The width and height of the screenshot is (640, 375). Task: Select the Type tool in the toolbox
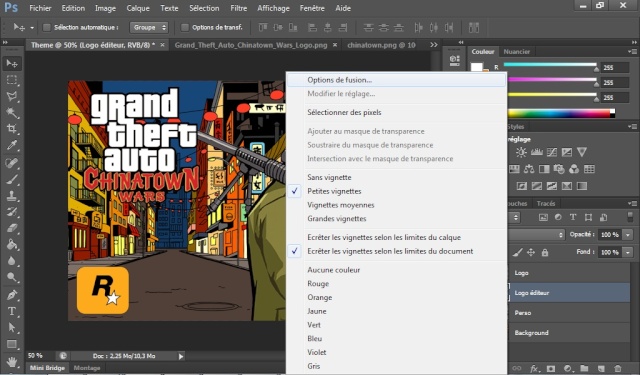12,311
